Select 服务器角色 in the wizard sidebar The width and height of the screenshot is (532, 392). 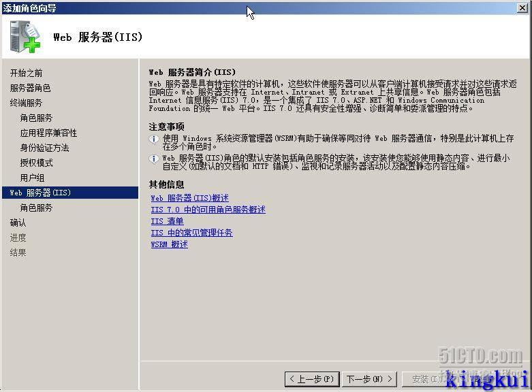click(x=30, y=88)
